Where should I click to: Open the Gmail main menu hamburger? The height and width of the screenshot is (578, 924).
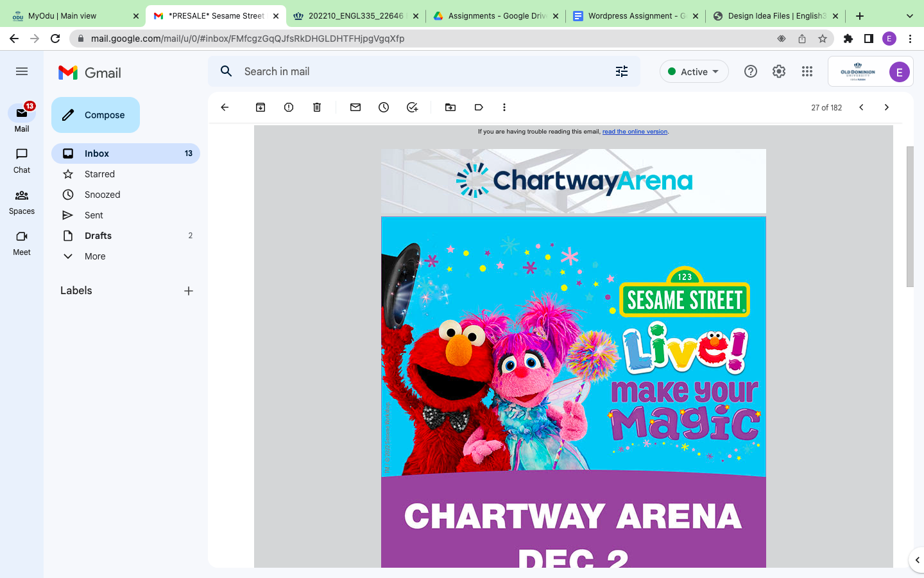pyautogui.click(x=22, y=71)
